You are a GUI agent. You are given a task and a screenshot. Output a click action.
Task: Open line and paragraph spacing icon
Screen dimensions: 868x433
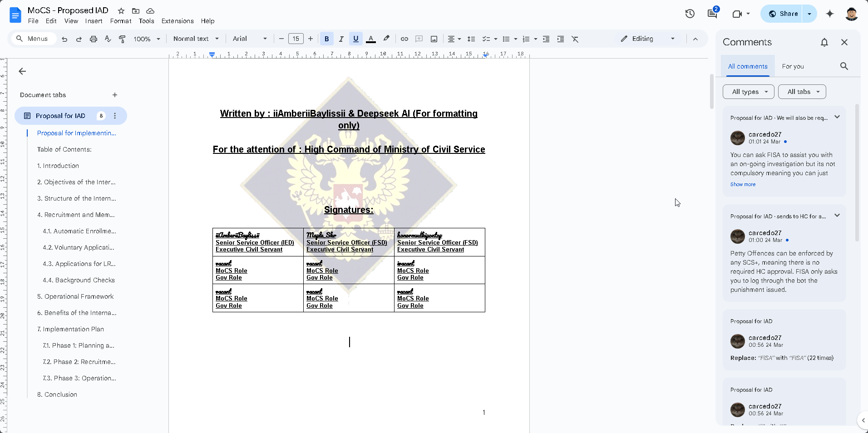[471, 39]
